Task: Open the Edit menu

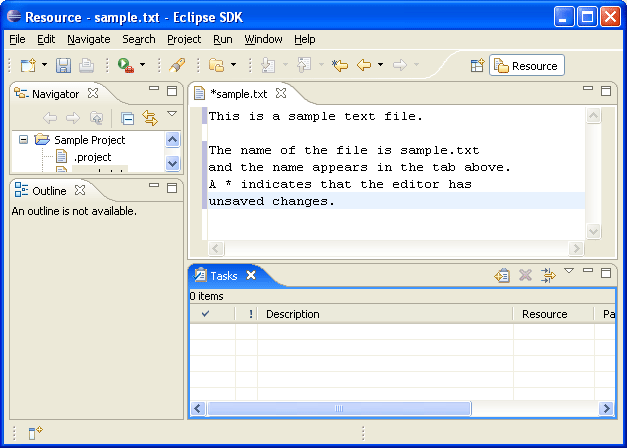Action: pos(46,39)
